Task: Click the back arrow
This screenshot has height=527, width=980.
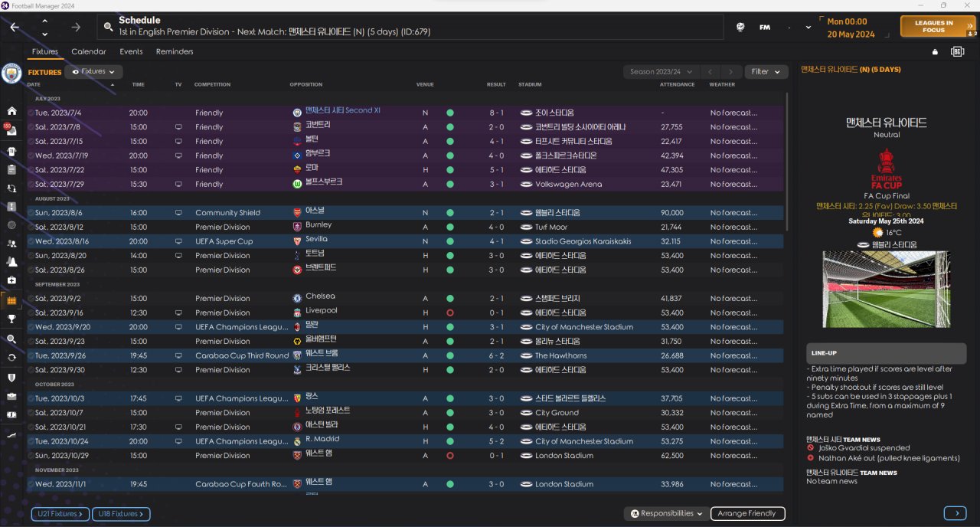Action: point(15,27)
